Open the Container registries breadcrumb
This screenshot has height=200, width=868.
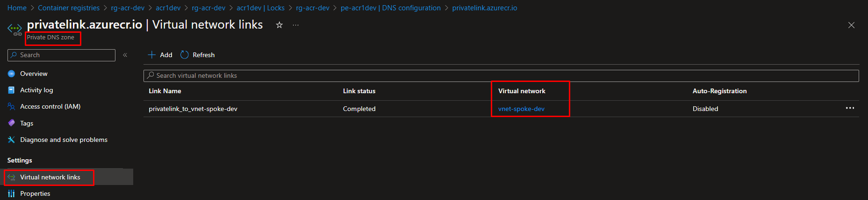click(x=69, y=8)
